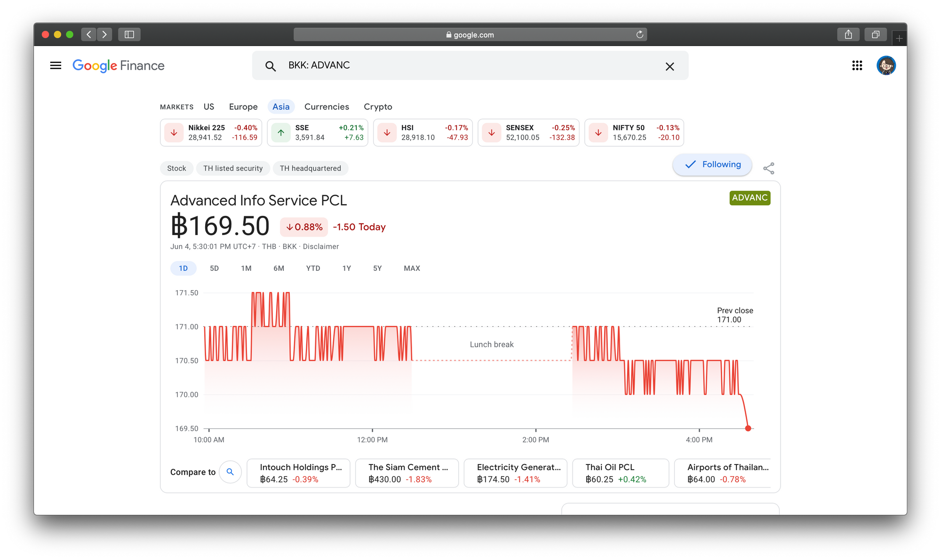
Task: Open the account profile avatar
Action: pos(885,65)
